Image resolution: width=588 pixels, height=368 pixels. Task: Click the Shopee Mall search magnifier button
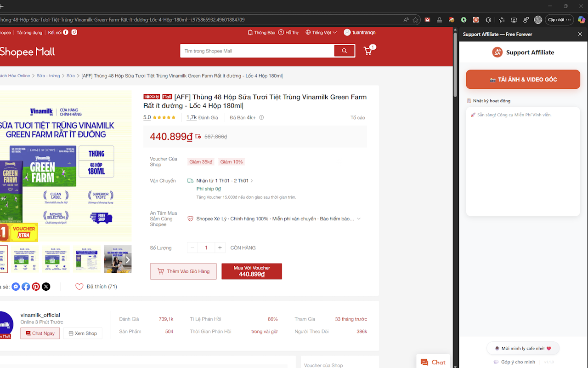tap(345, 51)
